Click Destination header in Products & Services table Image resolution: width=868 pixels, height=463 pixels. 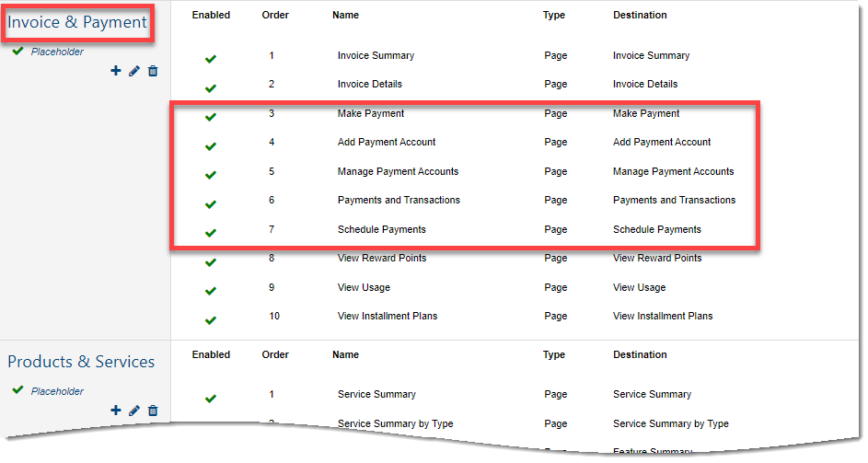point(640,354)
